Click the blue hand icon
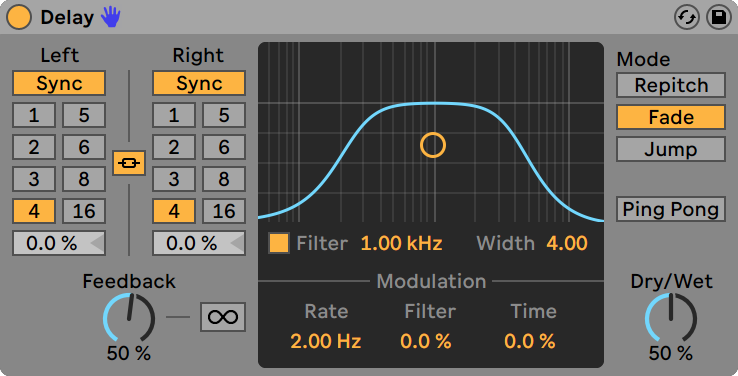Image resolution: width=738 pixels, height=376 pixels. pos(111,17)
